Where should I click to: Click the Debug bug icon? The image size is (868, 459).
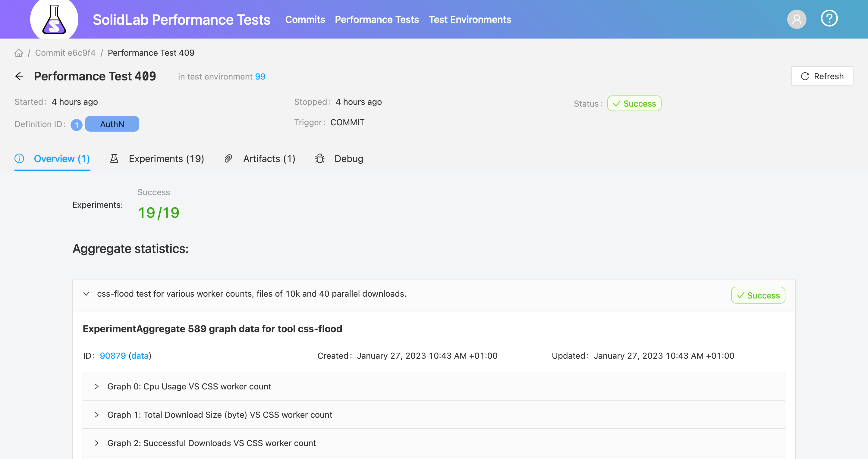[x=319, y=158]
